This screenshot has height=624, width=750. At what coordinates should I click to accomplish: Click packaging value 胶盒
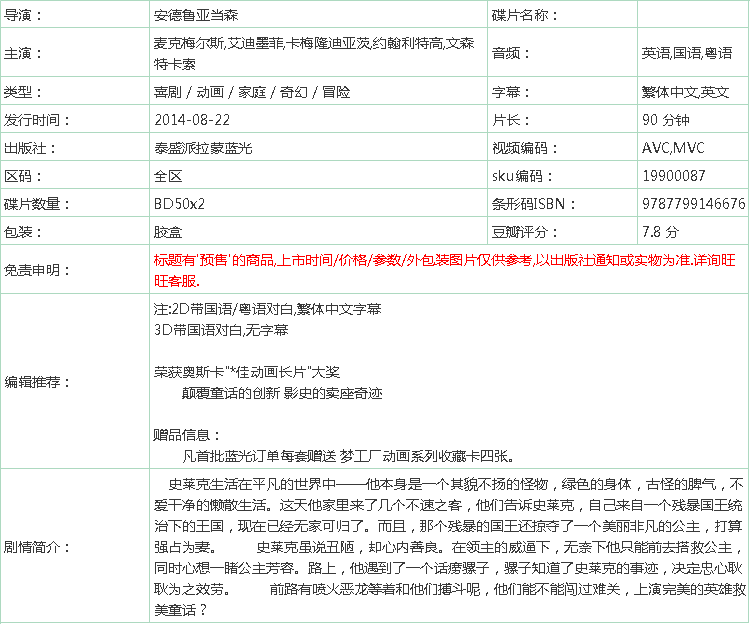coord(168,232)
